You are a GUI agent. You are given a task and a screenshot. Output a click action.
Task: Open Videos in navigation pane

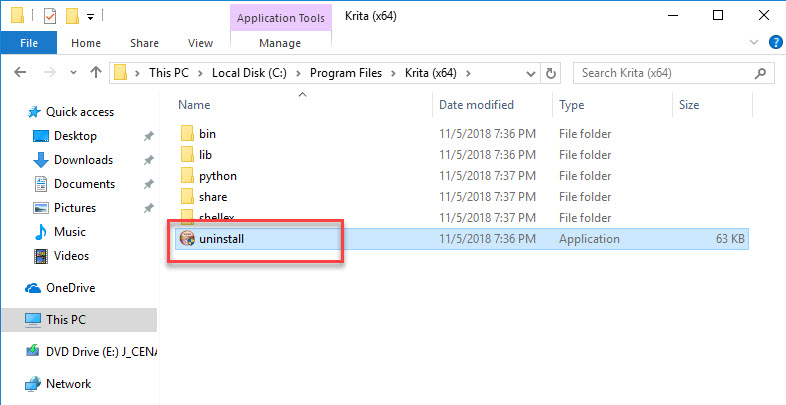[x=71, y=256]
